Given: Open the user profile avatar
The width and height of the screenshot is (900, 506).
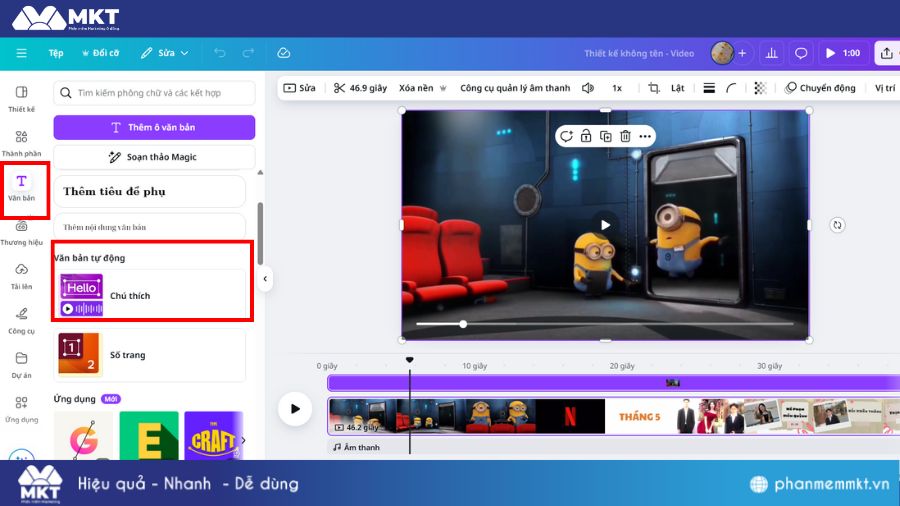Looking at the screenshot, I should 722,53.
